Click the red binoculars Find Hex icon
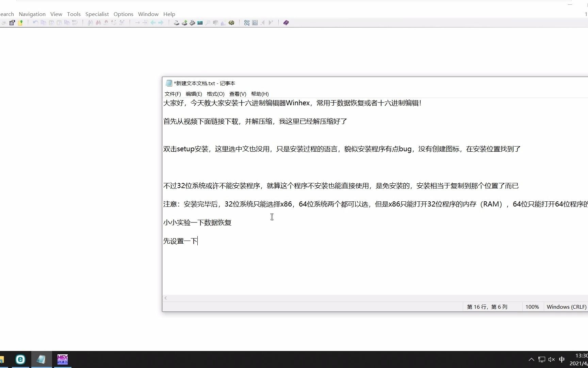Viewport: 588px width, 368px height. [98, 23]
